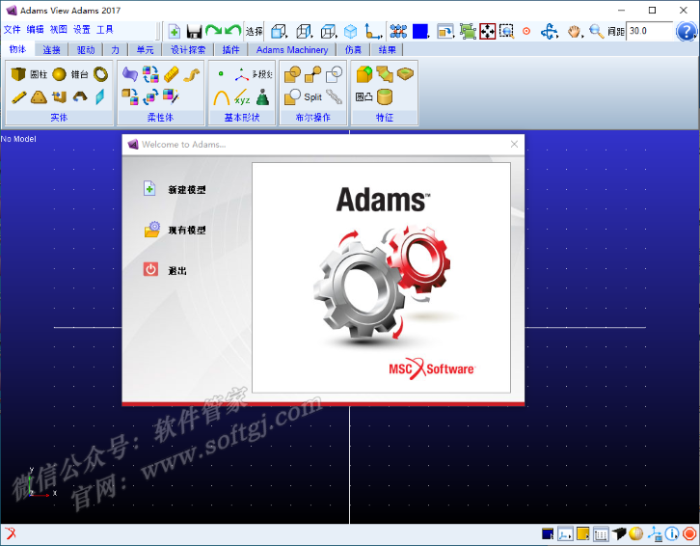
Task: Close the Welcome to Adams dialog
Action: [x=514, y=144]
